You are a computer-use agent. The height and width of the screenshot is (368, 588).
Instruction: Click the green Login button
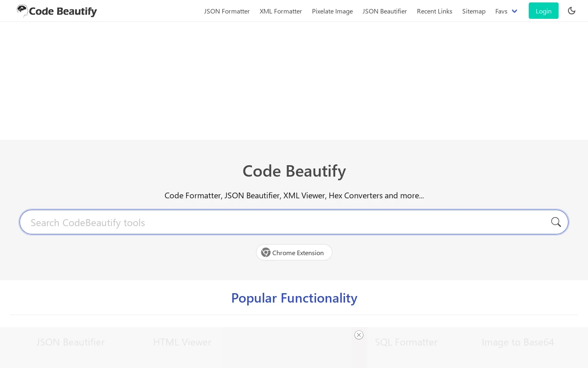click(543, 11)
